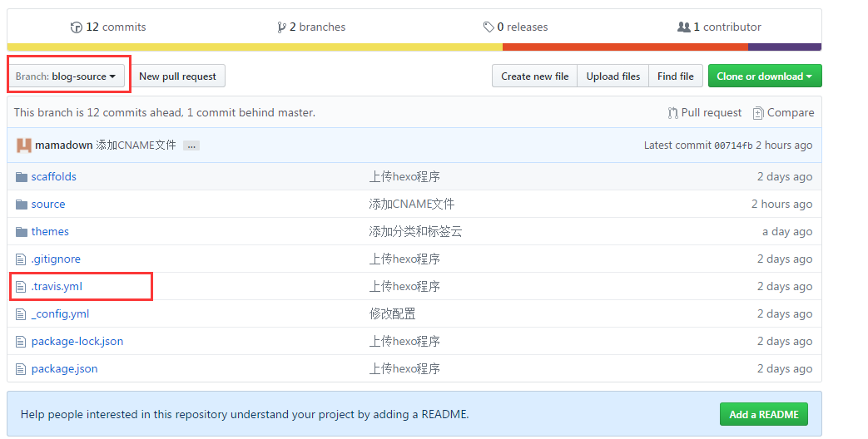
Task: Open the Branch: blog-source dropdown
Action: pos(66,76)
